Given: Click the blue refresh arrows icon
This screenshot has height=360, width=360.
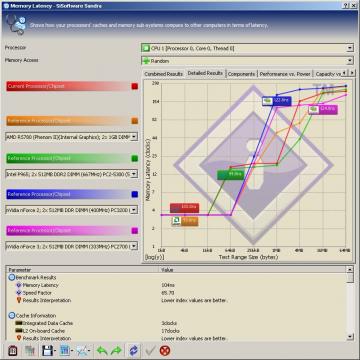Looking at the screenshot, I should pos(133,351).
